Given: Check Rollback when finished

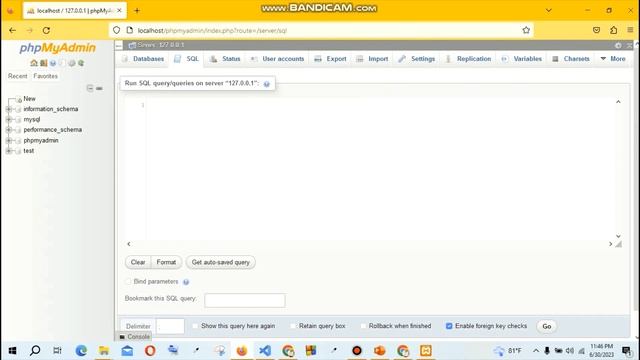Looking at the screenshot, I should (363, 326).
